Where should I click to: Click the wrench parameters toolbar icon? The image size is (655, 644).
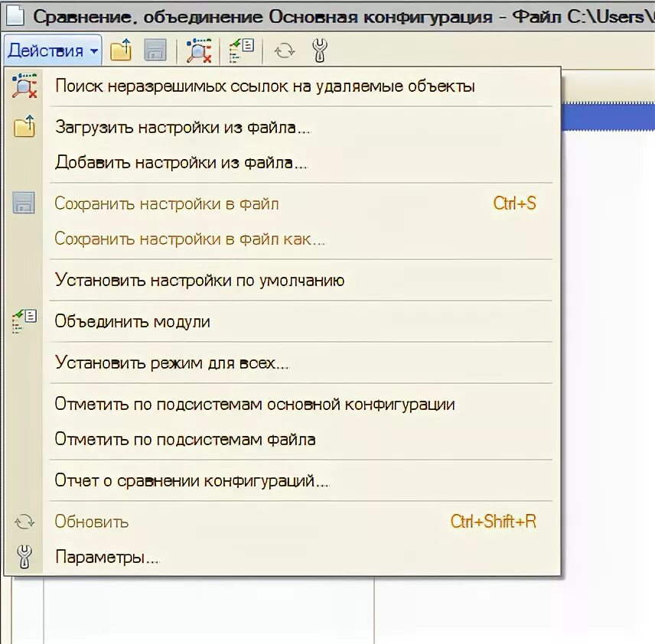tap(320, 50)
